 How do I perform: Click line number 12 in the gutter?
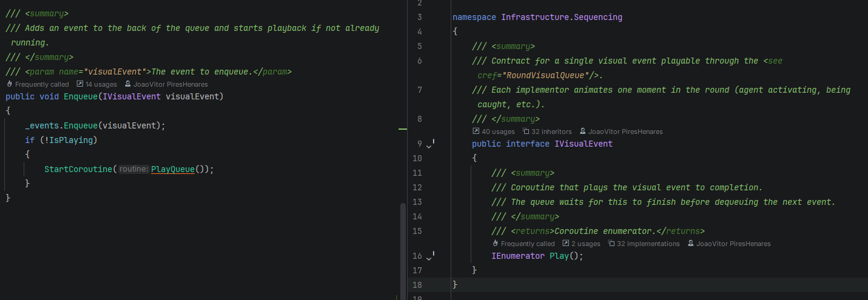(416, 187)
